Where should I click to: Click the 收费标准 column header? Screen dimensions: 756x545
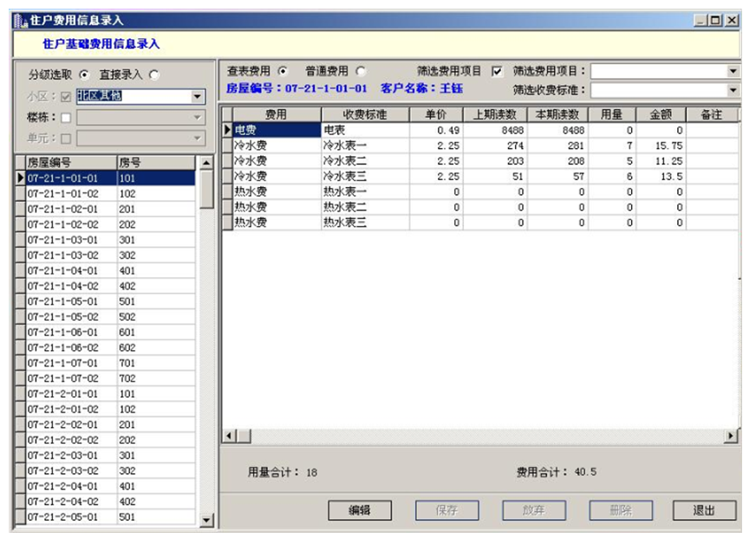coord(364,114)
